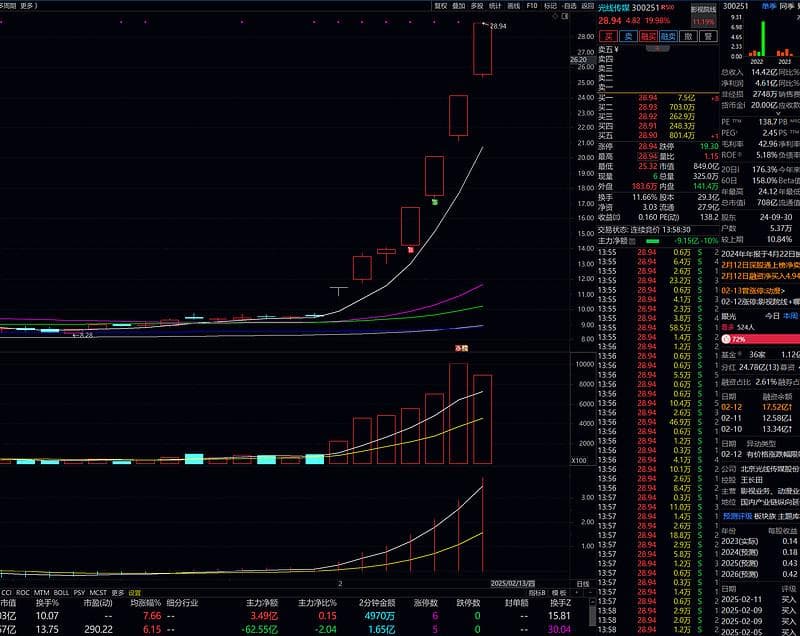Open the 02-13冒涨停动因 link
The width and height of the screenshot is (800, 636).
(x=753, y=291)
